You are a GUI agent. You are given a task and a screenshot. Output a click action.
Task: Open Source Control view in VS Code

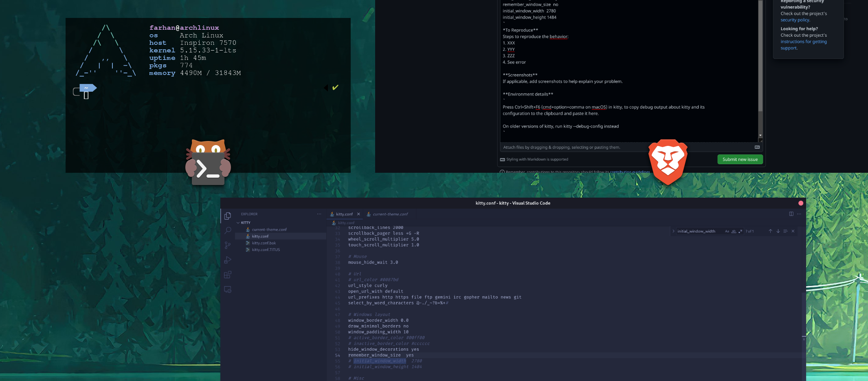(228, 245)
